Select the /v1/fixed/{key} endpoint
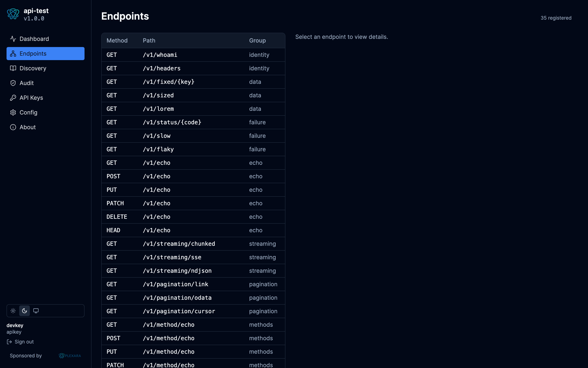 coord(193,82)
